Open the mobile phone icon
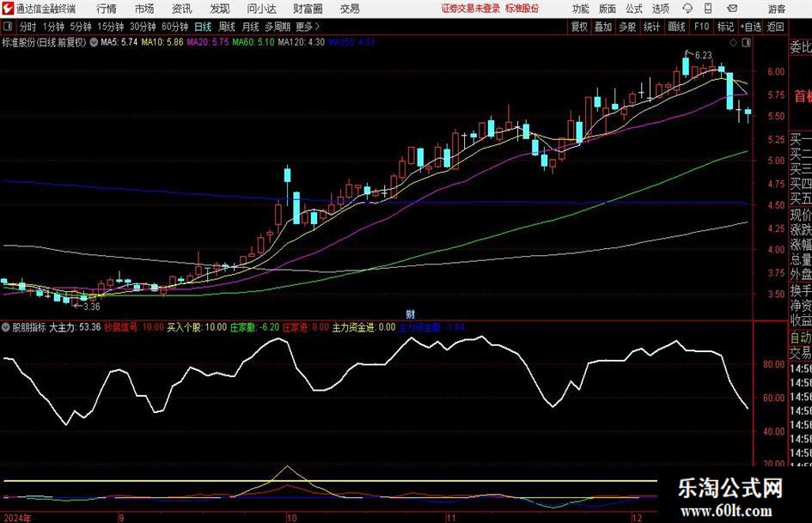Screen dimensions: 812x523 pos(708,9)
